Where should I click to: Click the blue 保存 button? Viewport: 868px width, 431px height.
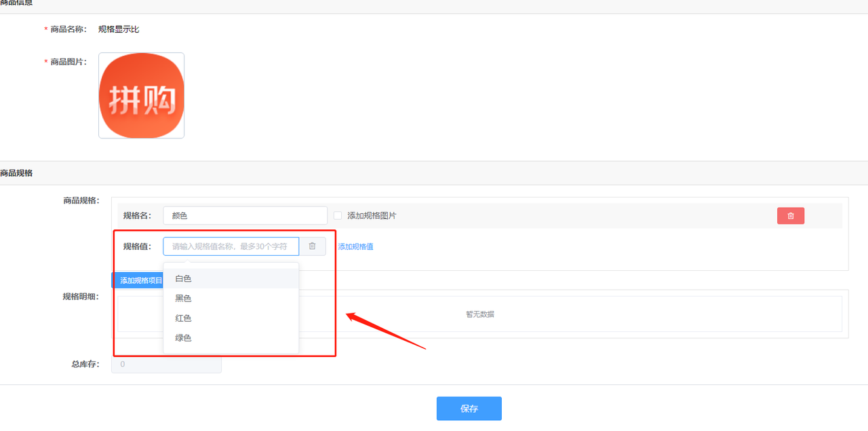point(469,409)
